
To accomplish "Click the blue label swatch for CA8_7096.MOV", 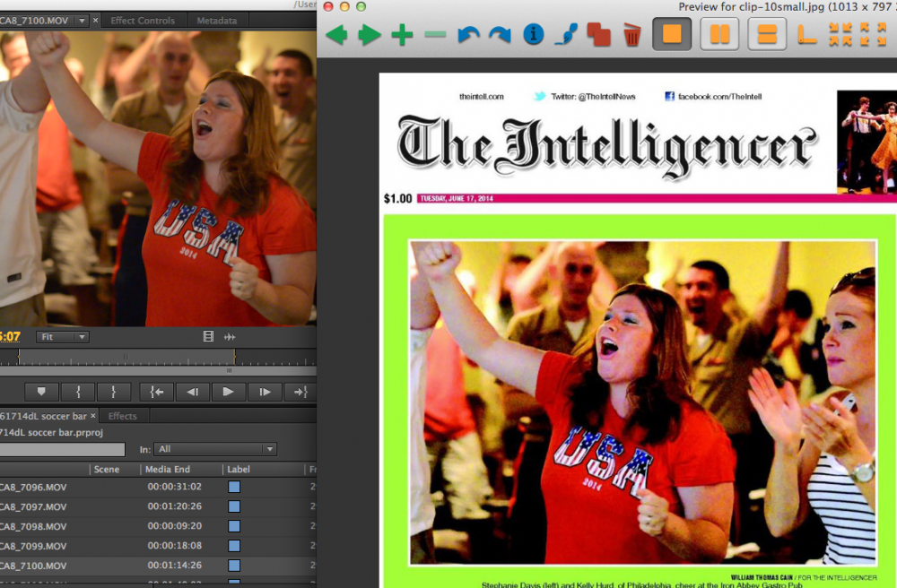I will coord(234,487).
